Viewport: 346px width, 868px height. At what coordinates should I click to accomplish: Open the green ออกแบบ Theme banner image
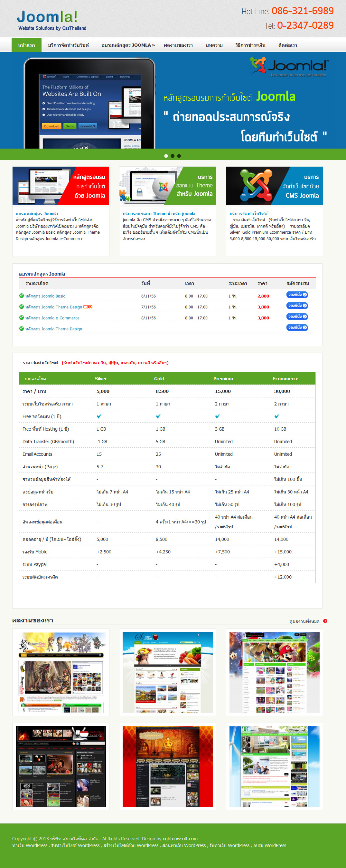click(168, 186)
